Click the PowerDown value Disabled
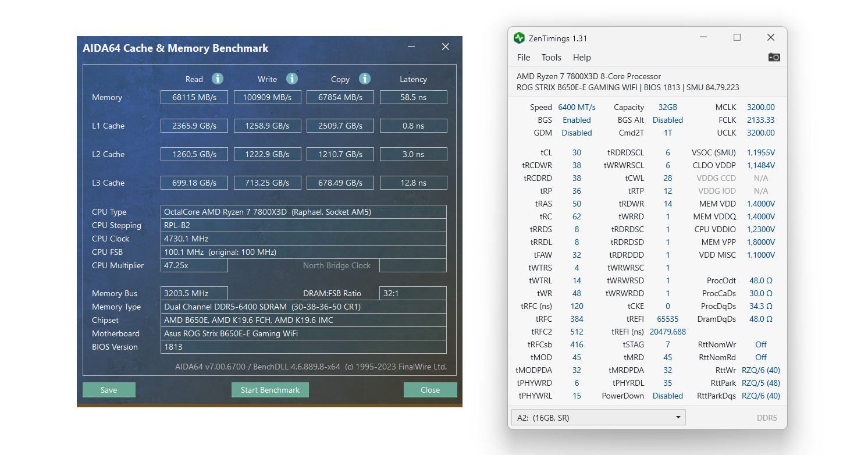 [x=668, y=396]
